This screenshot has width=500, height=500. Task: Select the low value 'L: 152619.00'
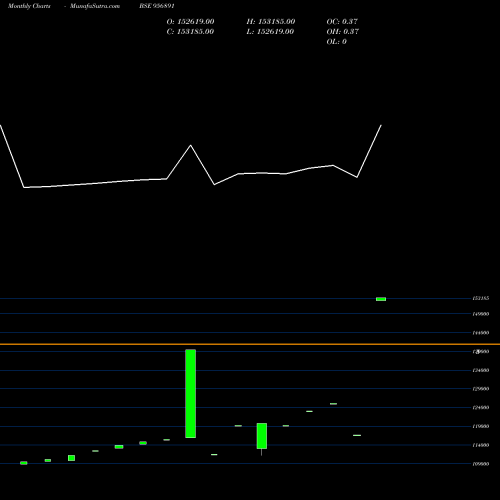[x=270, y=32]
